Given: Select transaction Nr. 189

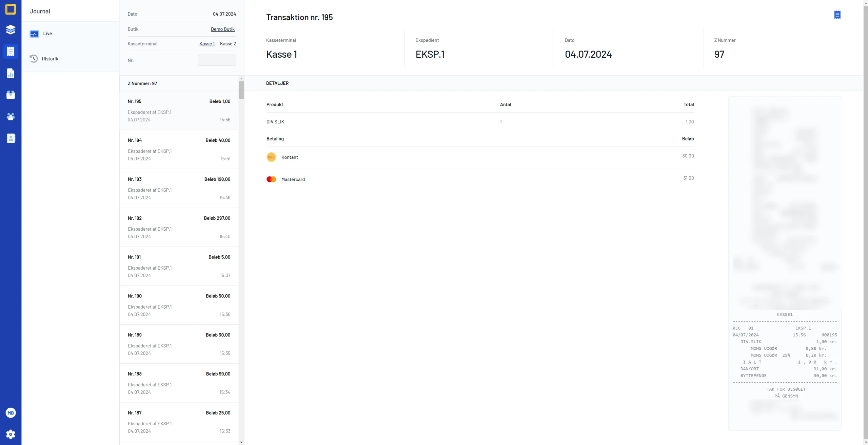Looking at the screenshot, I should 179,344.
